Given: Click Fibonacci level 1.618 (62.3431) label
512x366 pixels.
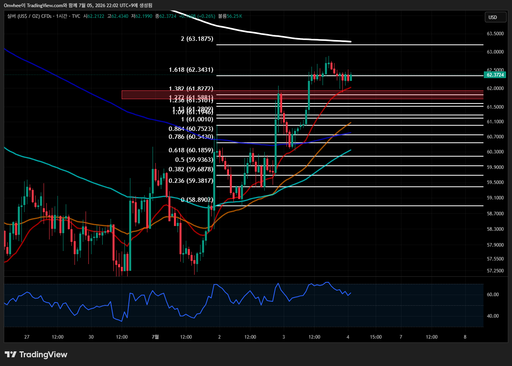Looking at the screenshot, I should [x=191, y=70].
